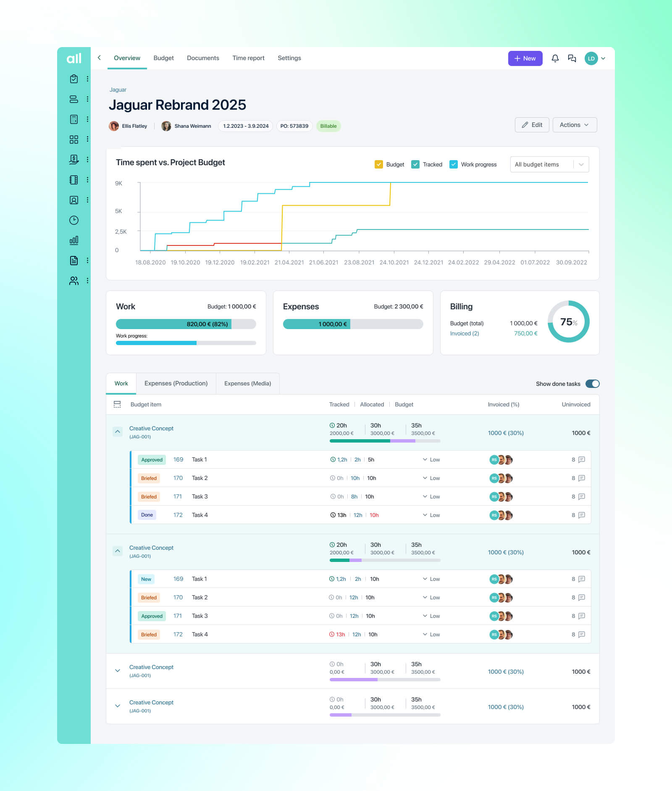Open the Time report tab
The width and height of the screenshot is (672, 791).
[248, 58]
